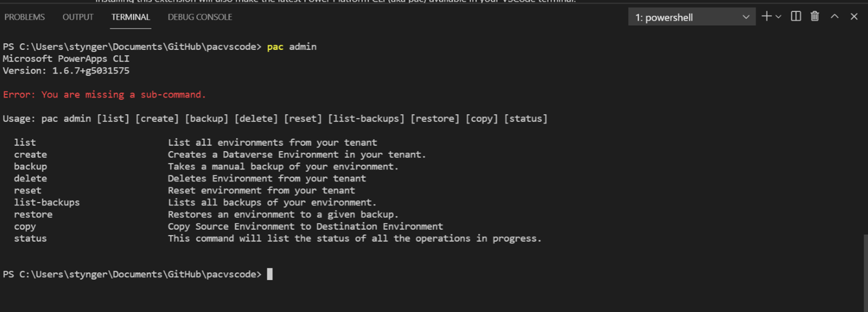Click the red missing sub-command error line
Viewport: 868px width, 312px height.
click(104, 95)
